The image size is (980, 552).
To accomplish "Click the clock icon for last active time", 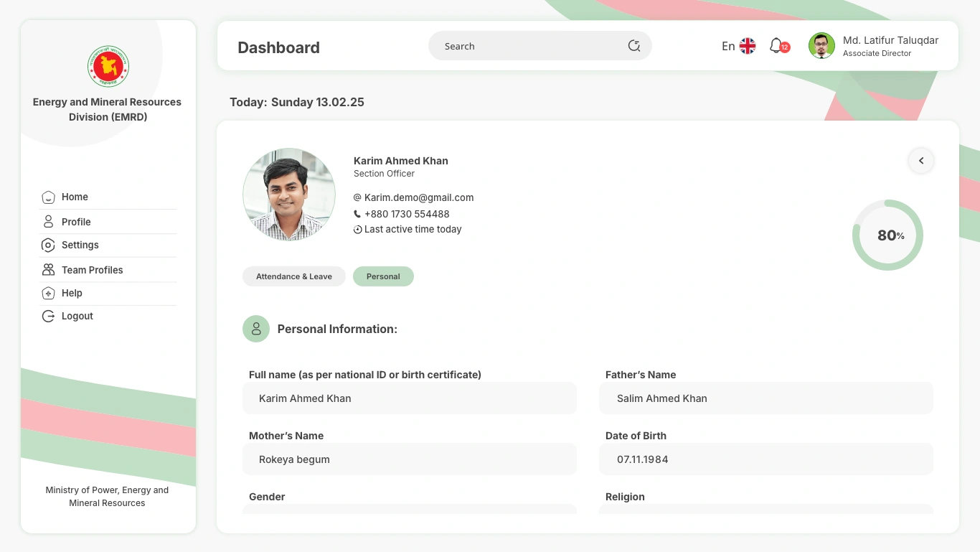I will 357,230.
